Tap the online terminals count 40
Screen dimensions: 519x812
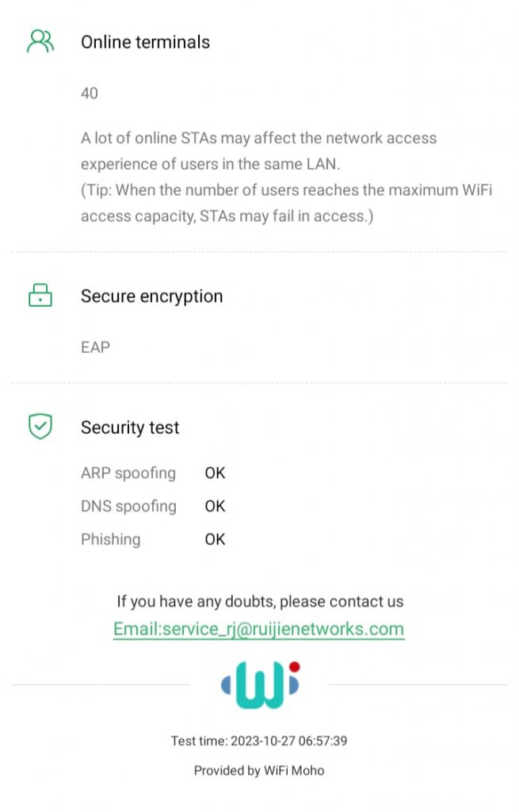click(x=90, y=93)
